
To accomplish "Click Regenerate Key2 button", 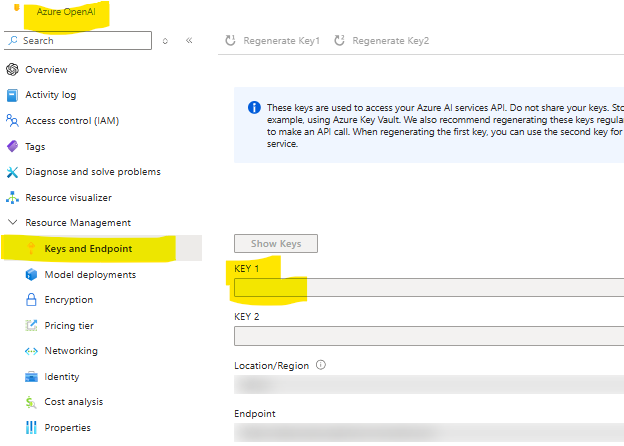I will tap(382, 41).
